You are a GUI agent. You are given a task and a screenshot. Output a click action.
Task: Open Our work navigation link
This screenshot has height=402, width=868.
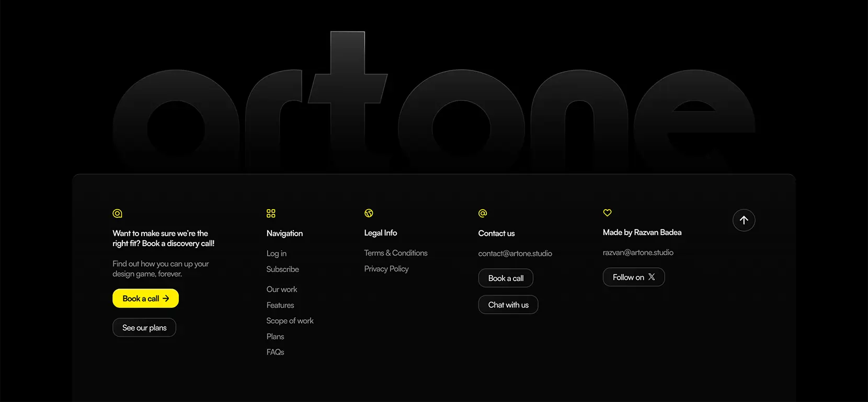[282, 289]
